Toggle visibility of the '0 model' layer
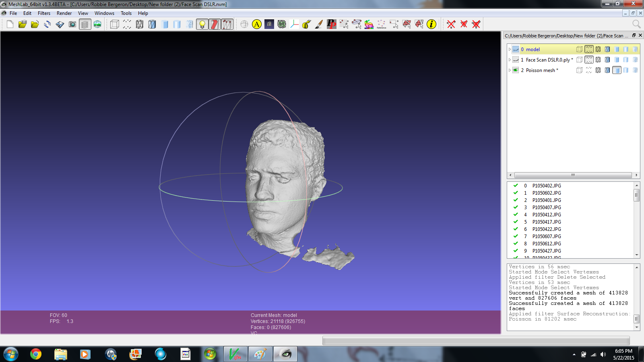Screen dimensions: 644x362 516,49
